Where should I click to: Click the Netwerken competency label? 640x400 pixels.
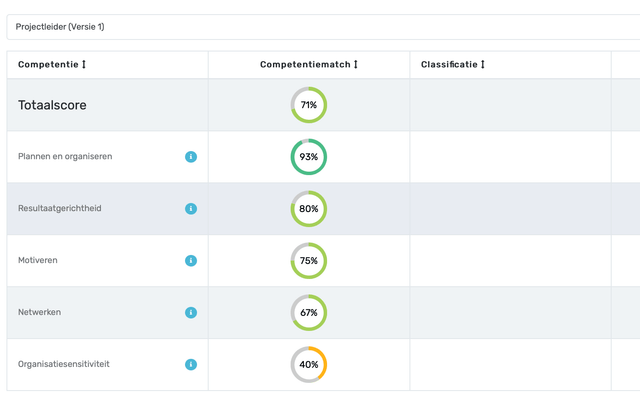pyautogui.click(x=40, y=312)
